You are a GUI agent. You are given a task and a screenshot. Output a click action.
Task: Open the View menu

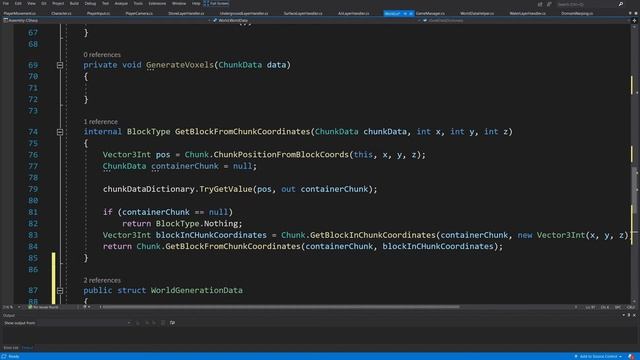(31, 3)
